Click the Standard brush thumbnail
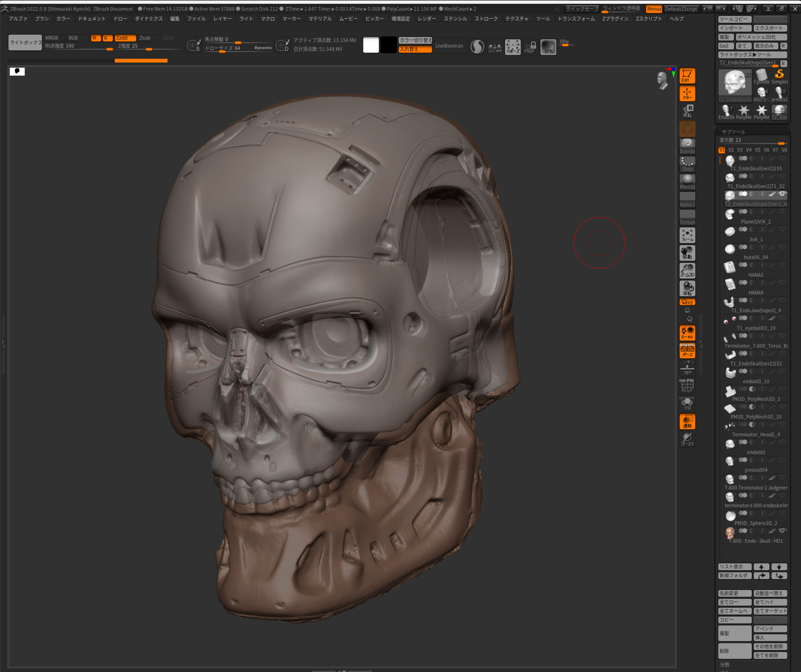This screenshot has height=672, width=801. [x=687, y=146]
